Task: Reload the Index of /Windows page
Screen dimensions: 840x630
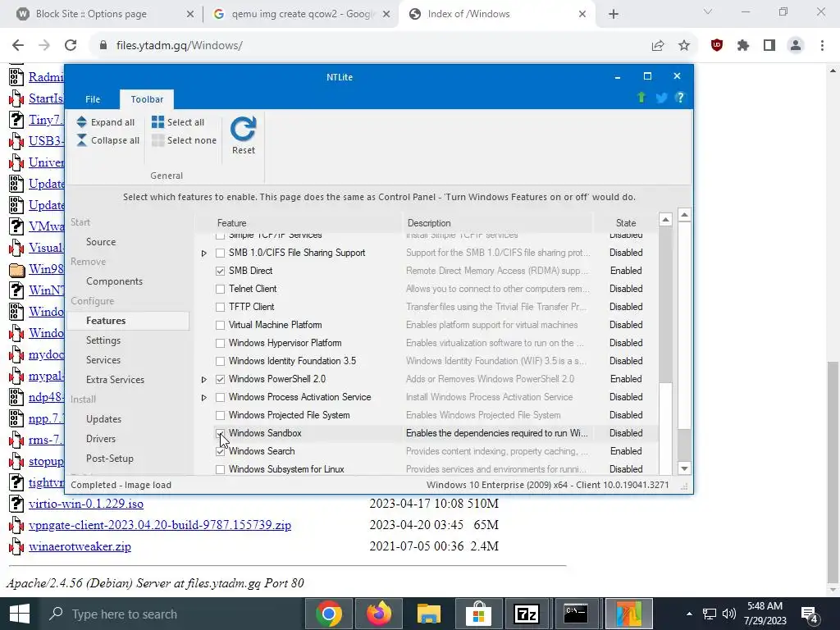Action: [71, 46]
